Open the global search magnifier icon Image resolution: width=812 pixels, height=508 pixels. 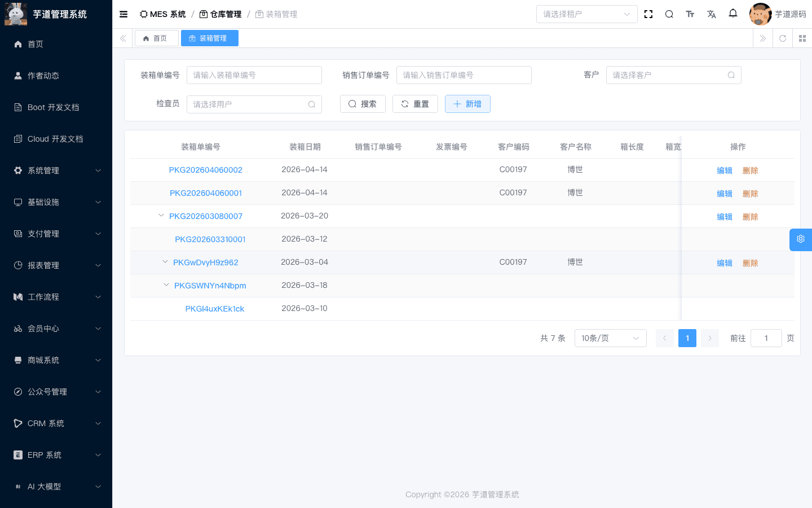click(x=669, y=14)
